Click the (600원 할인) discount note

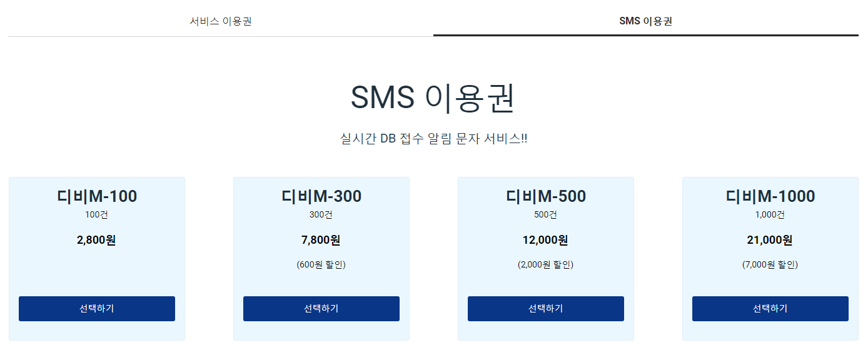321,264
